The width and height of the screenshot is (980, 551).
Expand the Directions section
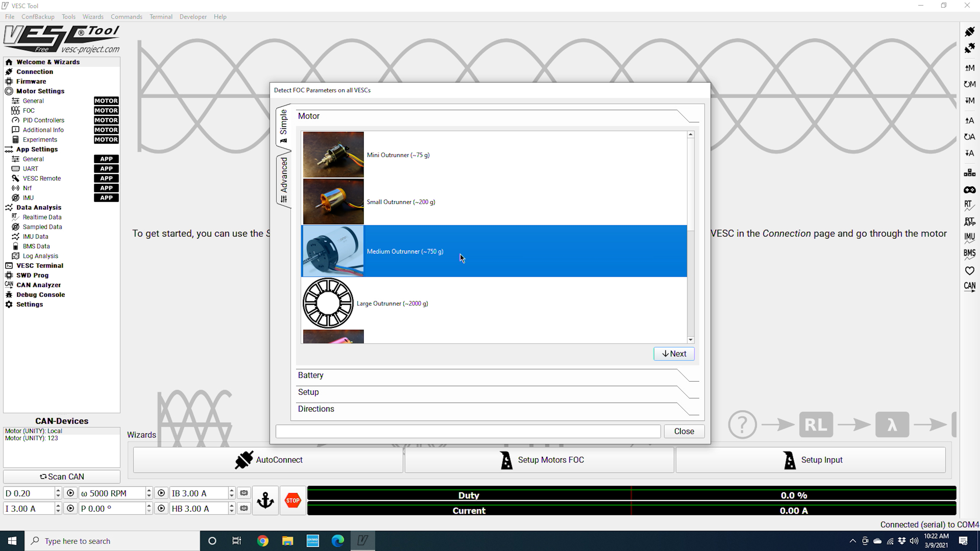point(497,409)
